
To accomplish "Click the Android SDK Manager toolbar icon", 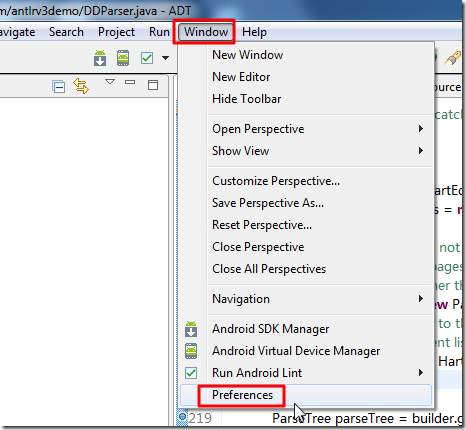I will (100, 58).
